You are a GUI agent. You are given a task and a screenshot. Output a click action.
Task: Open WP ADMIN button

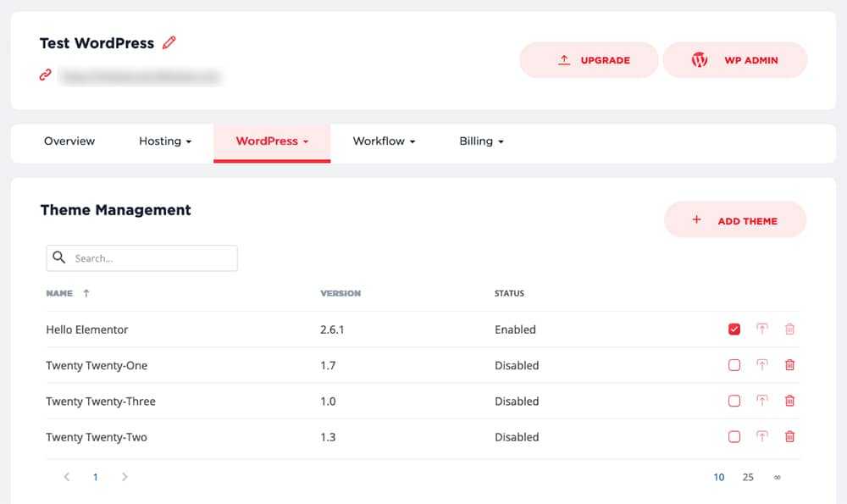point(735,60)
